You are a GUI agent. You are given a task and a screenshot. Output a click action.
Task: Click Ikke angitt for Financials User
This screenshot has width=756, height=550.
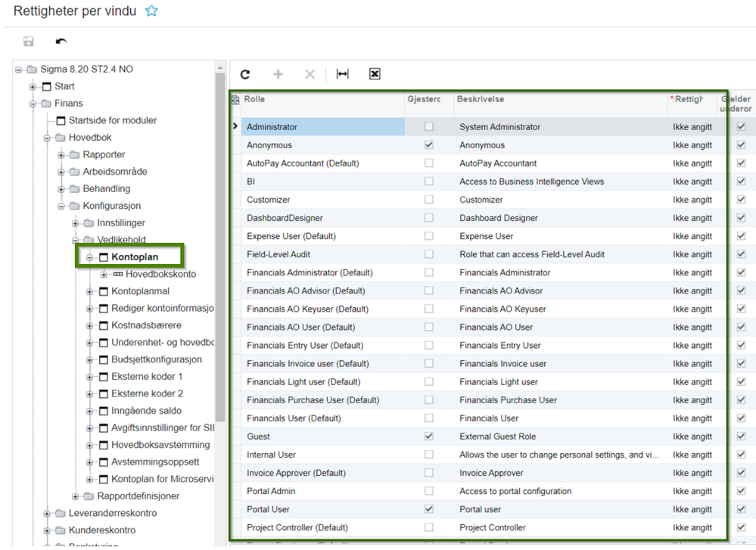pyautogui.click(x=692, y=418)
